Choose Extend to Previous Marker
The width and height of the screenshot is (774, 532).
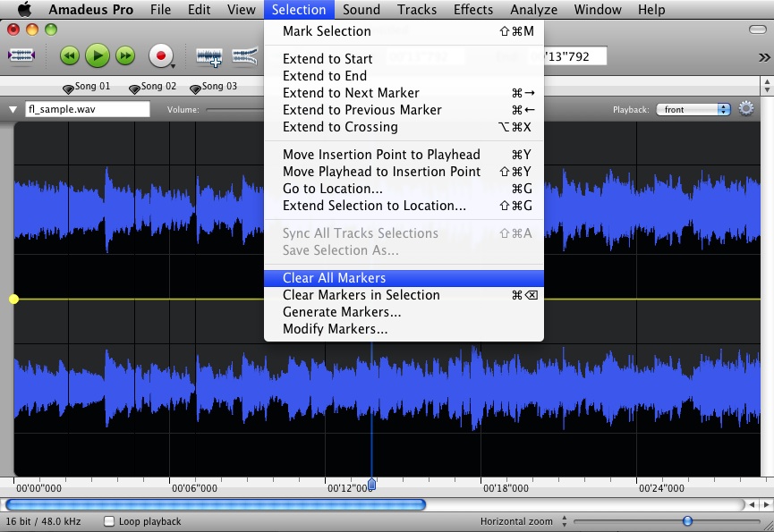click(404, 109)
